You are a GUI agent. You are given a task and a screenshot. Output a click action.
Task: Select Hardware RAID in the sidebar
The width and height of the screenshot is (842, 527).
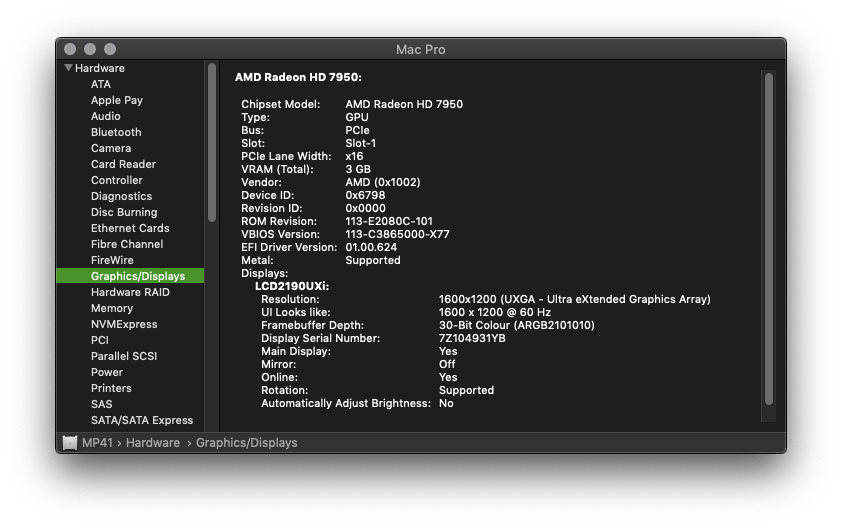pos(130,292)
